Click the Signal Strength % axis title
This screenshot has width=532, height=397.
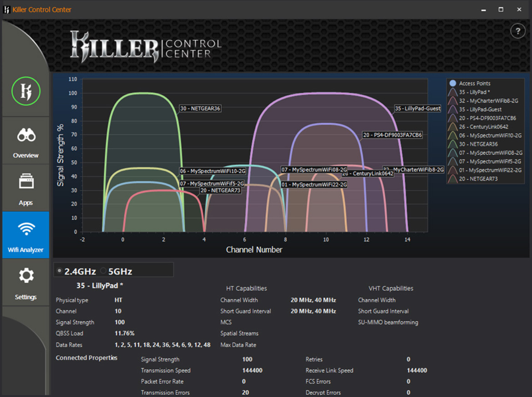tap(61, 155)
